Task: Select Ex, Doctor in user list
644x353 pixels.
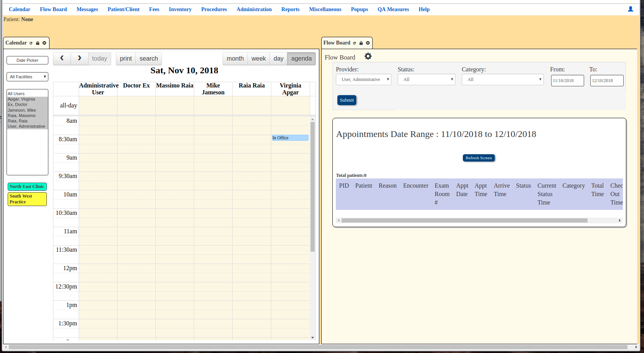Action: [x=27, y=104]
